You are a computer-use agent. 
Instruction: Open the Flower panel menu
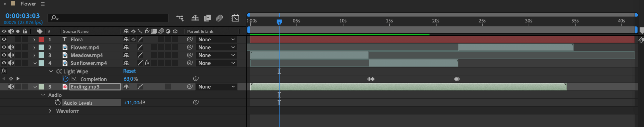(43, 4)
